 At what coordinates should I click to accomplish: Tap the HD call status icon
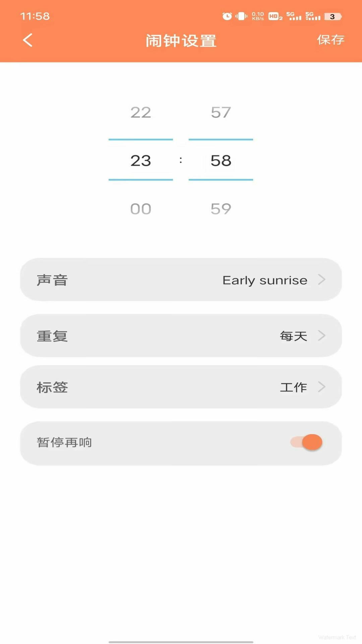pos(275,16)
